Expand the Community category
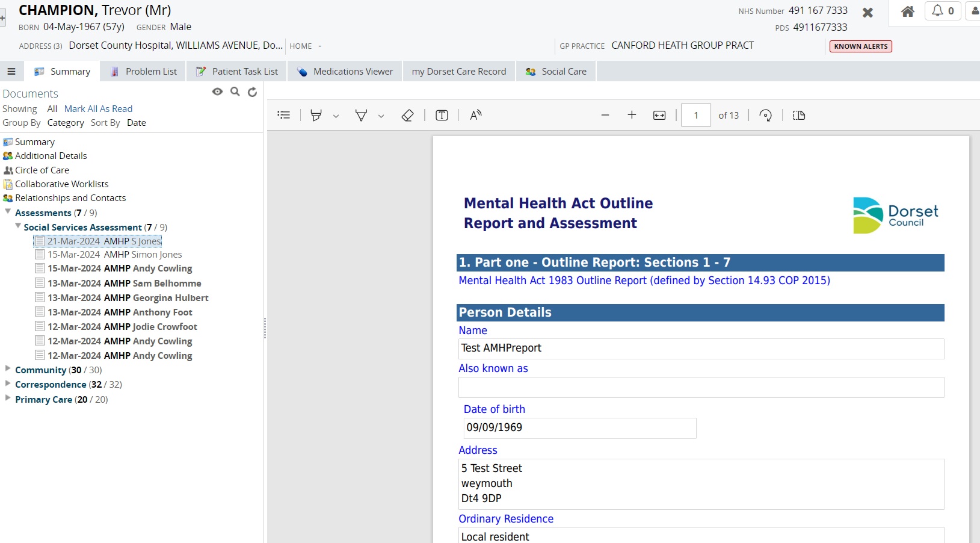980x543 pixels. click(8, 369)
